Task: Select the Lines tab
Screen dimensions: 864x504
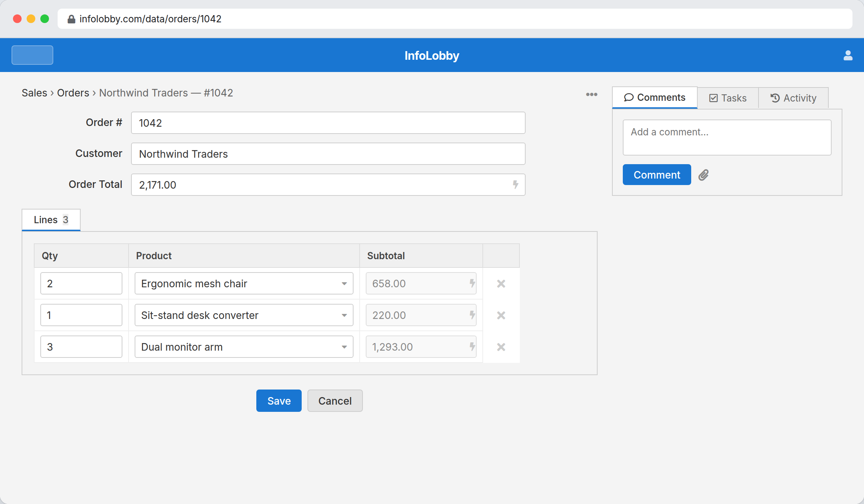Action: click(51, 220)
